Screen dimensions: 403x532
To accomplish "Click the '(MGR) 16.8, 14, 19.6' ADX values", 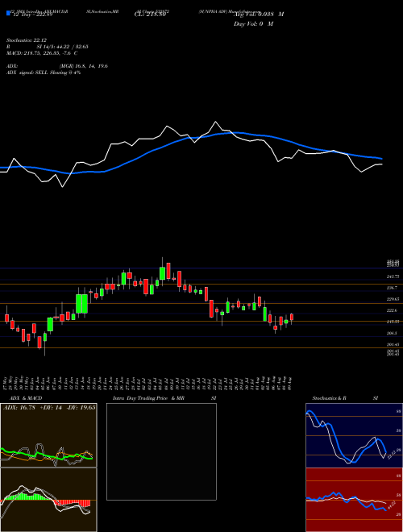I will pyautogui.click(x=84, y=66).
